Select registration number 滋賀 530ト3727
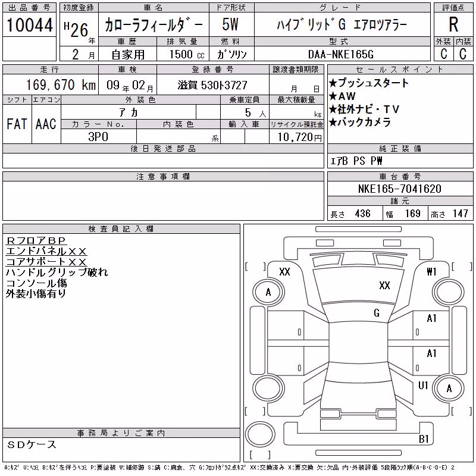This screenshot has width=476, height=476. click(212, 85)
